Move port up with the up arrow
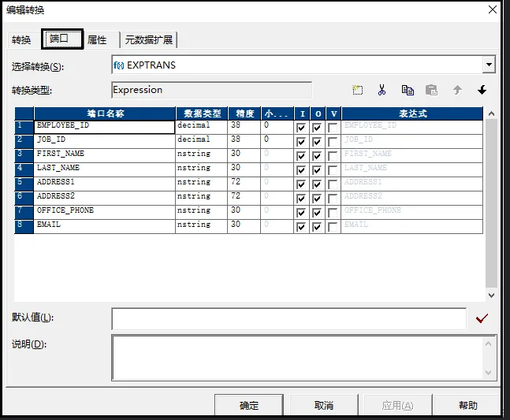The image size is (510, 420). point(457,90)
